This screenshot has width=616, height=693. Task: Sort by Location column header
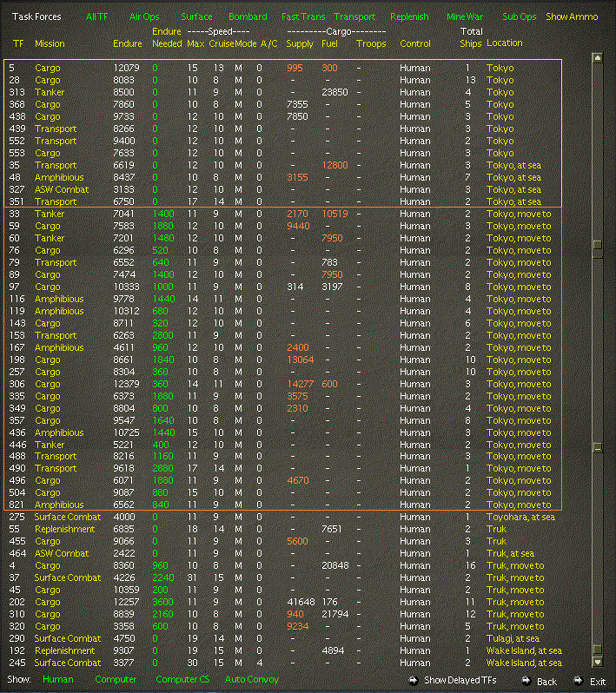505,43
